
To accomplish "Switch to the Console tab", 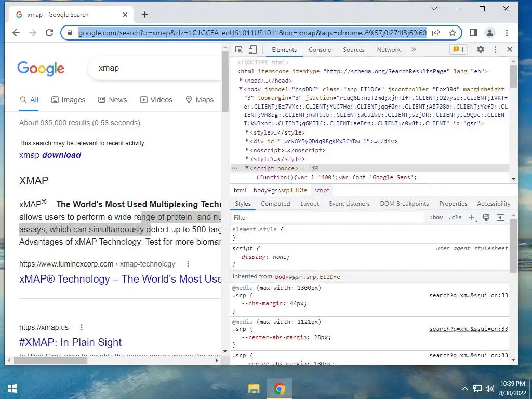I will pos(320,50).
